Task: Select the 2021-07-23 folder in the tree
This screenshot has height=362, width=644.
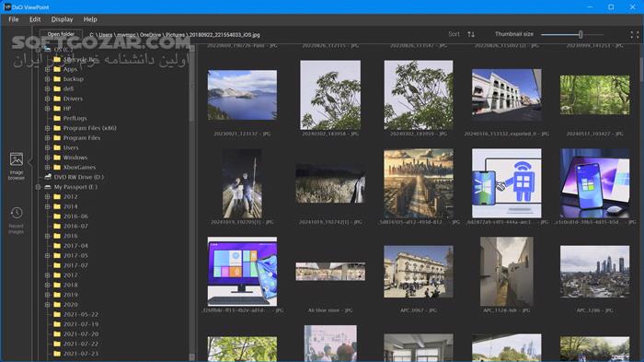Action: (81, 354)
